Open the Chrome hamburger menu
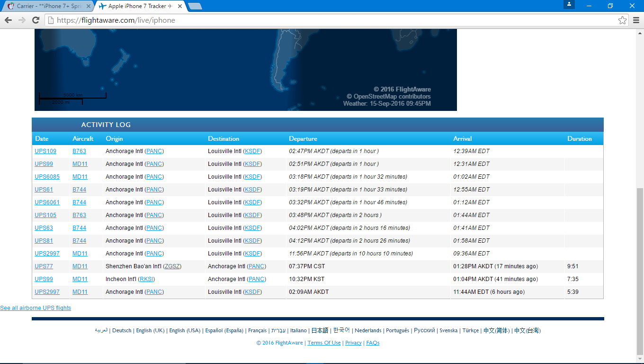Screen dimensions: 644x364 pyautogui.click(x=636, y=20)
